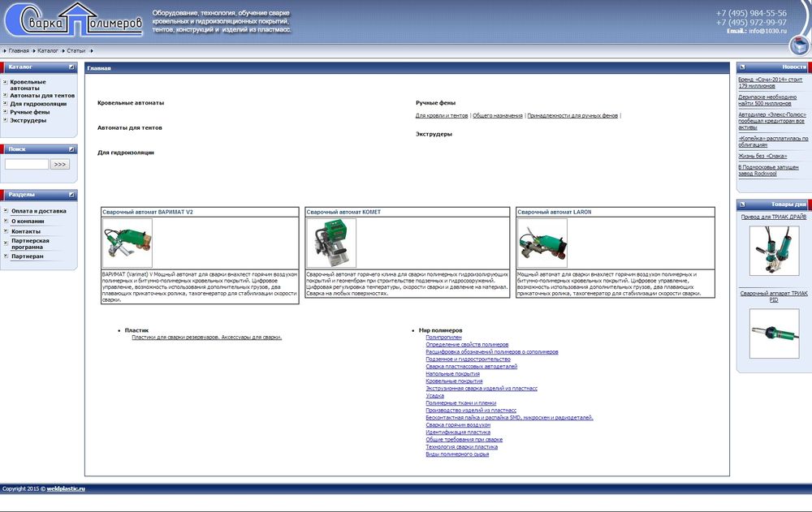The width and height of the screenshot is (812, 512).
Task: Open Статьи in top navigation
Action: (76, 51)
